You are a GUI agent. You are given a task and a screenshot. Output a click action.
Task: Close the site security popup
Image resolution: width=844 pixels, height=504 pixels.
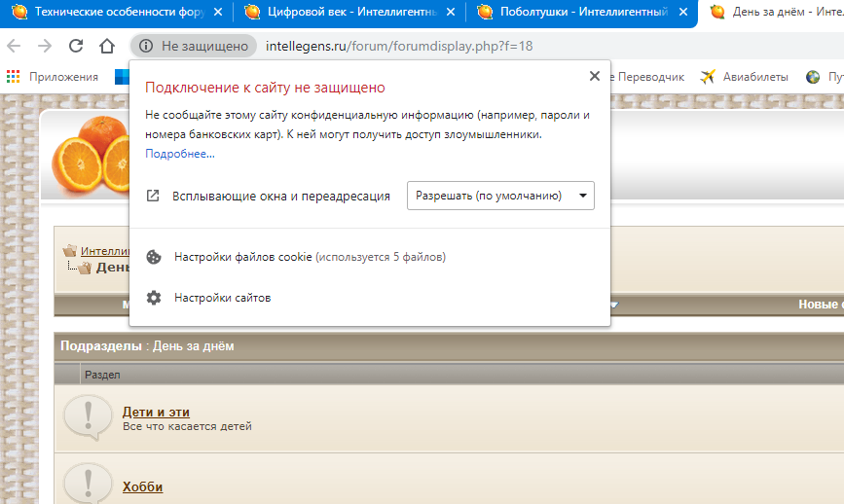tap(595, 76)
